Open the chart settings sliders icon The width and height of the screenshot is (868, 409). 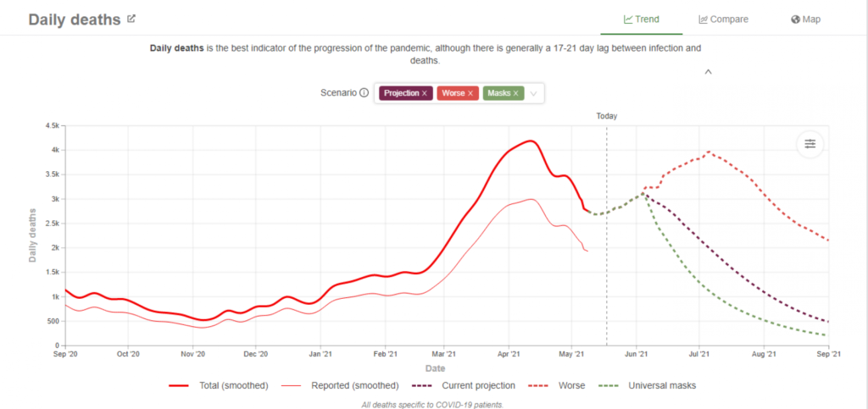pyautogui.click(x=810, y=144)
